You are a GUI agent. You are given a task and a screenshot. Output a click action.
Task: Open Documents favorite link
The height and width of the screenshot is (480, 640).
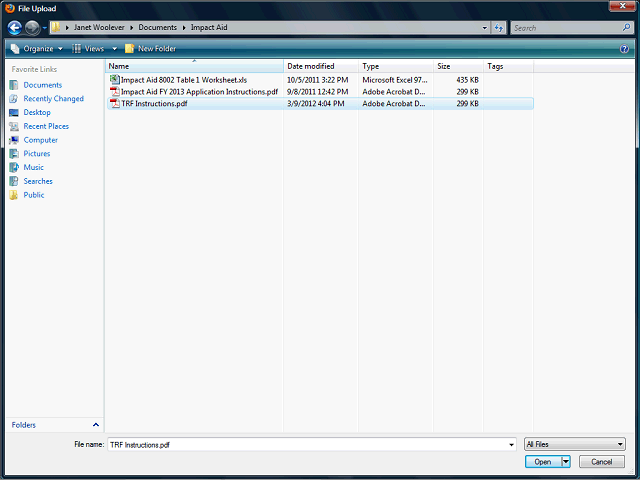click(42, 85)
